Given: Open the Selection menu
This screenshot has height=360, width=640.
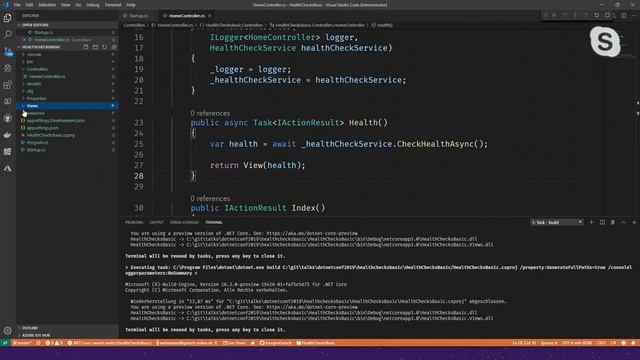Looking at the screenshot, I should [x=47, y=5].
